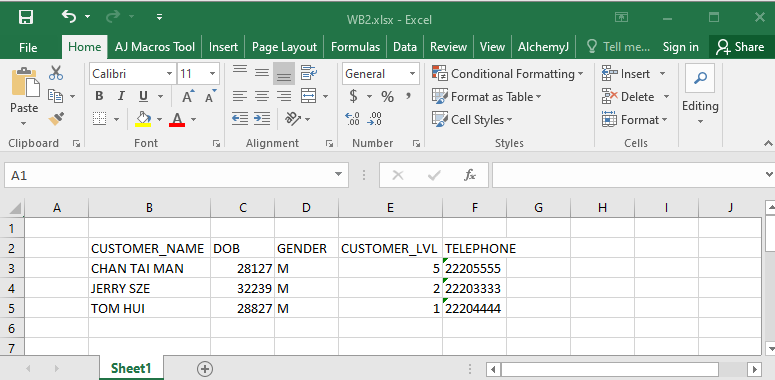Apply yellow fill color to the cell
The image size is (775, 380).
(x=143, y=119)
